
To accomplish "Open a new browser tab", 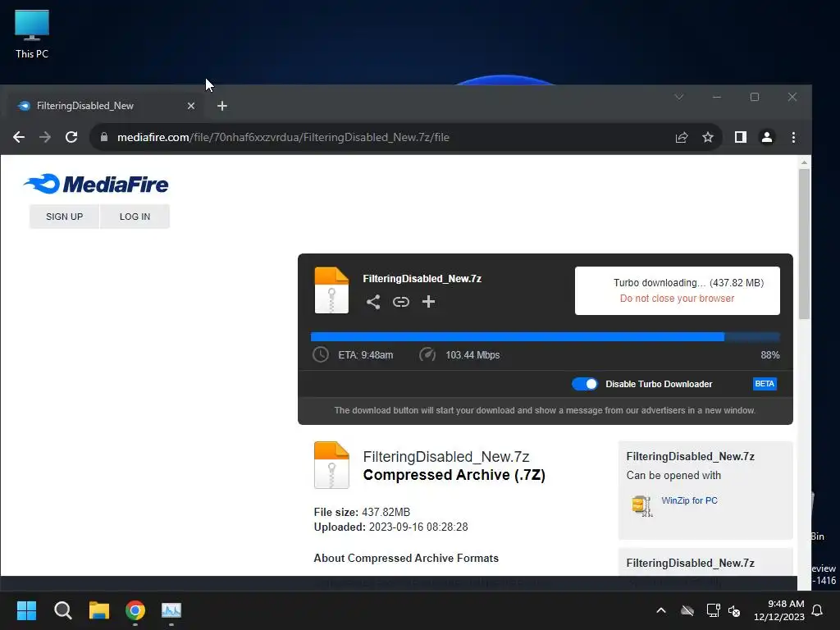I will (222, 106).
